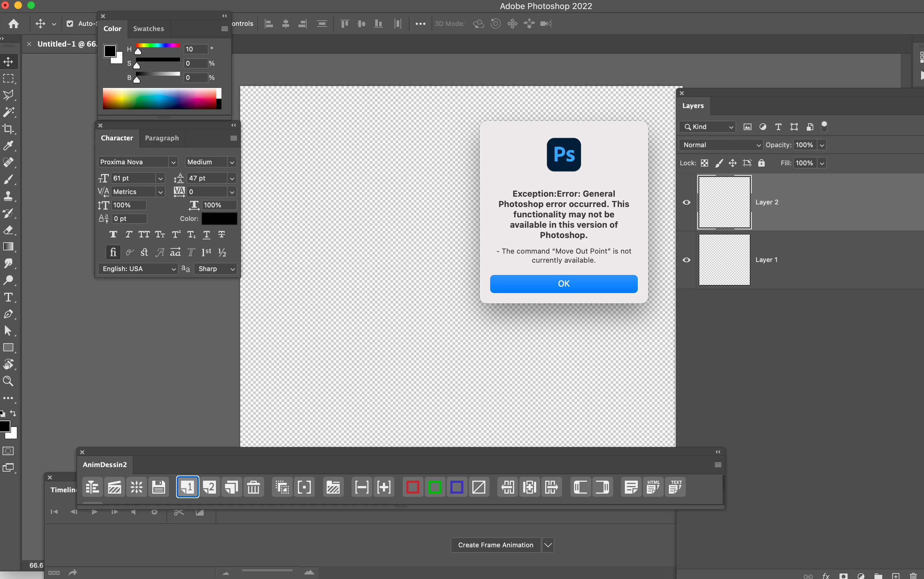Click Create Frame Animation button
The image size is (924, 579).
[495, 545]
